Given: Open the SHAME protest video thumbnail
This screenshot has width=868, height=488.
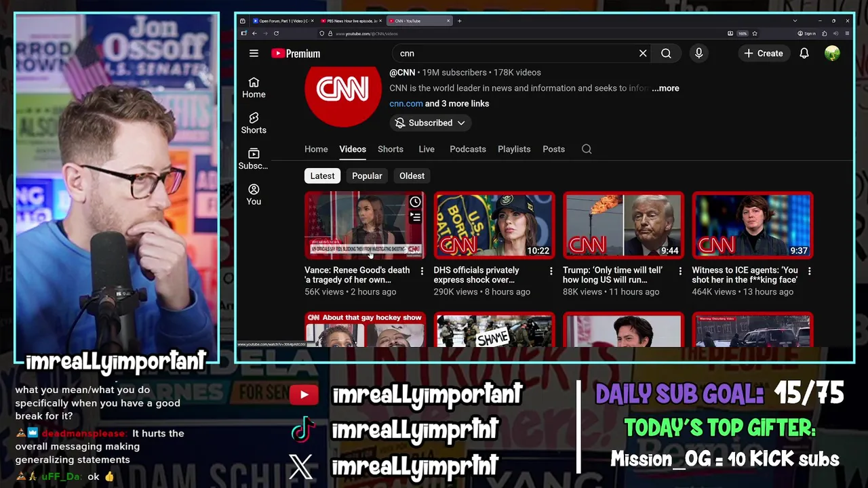Looking at the screenshot, I should point(494,329).
